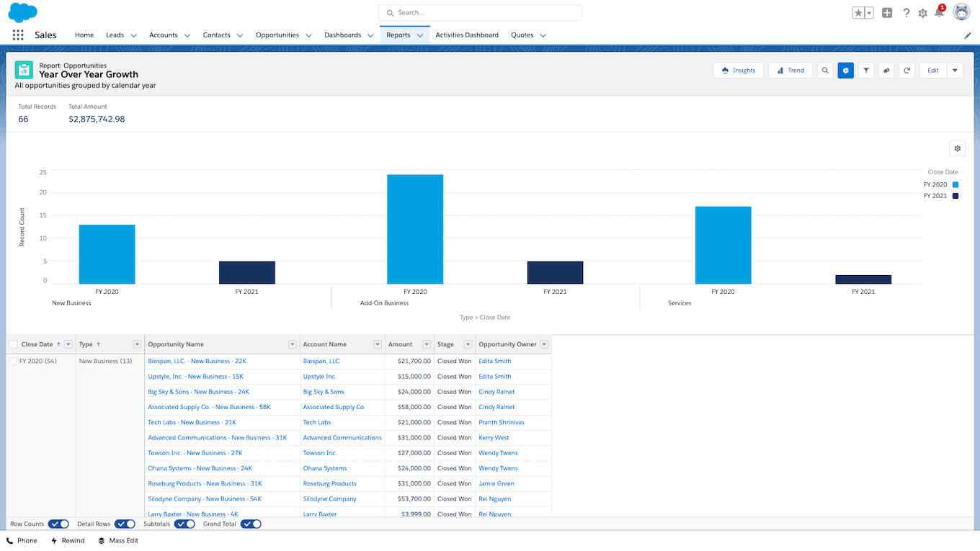Click the pencil icon to edit the navigation bar

tap(968, 35)
